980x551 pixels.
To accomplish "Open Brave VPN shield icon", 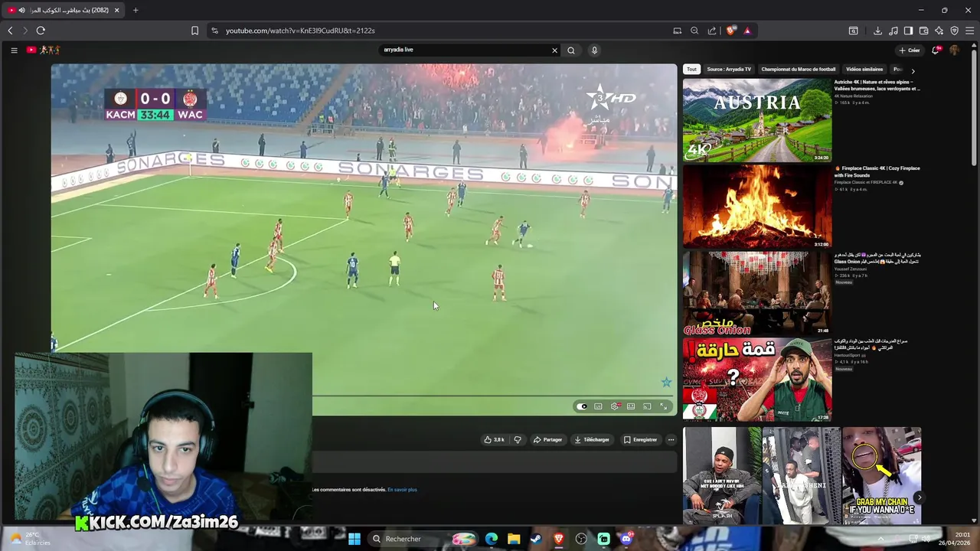I will coord(954,31).
